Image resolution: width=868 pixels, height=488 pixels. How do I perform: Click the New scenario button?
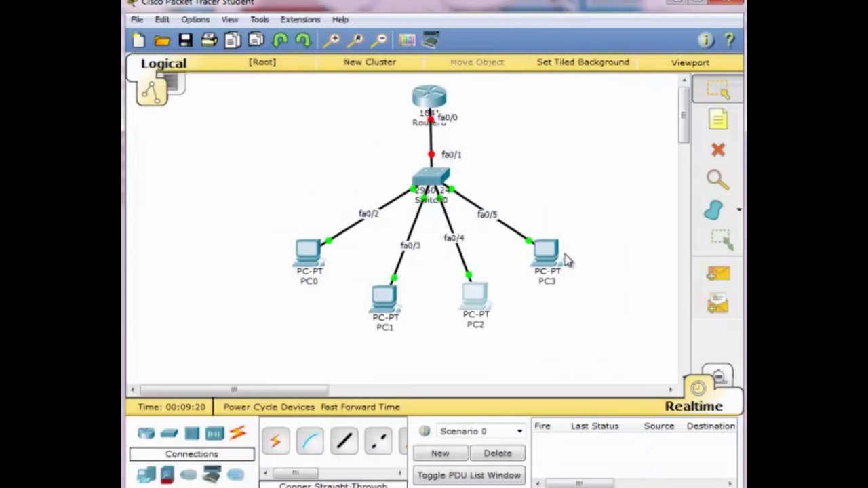(440, 453)
